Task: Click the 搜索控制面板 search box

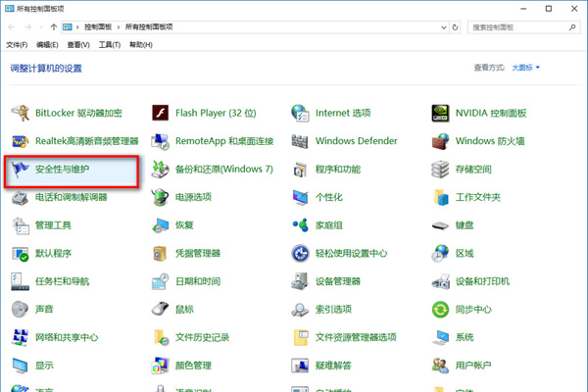Action: 519,27
